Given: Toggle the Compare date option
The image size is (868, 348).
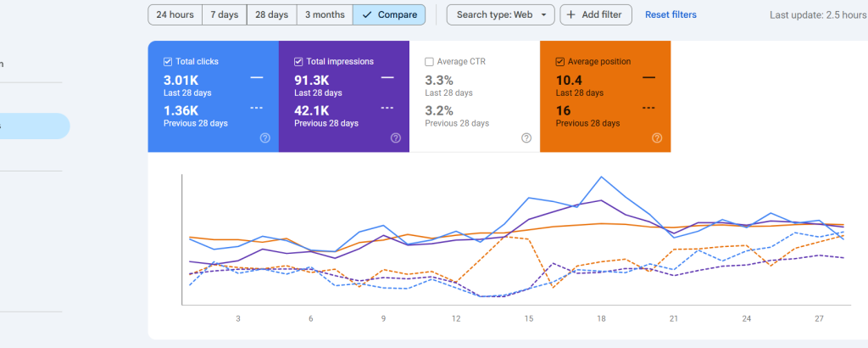Looking at the screenshot, I should point(389,14).
